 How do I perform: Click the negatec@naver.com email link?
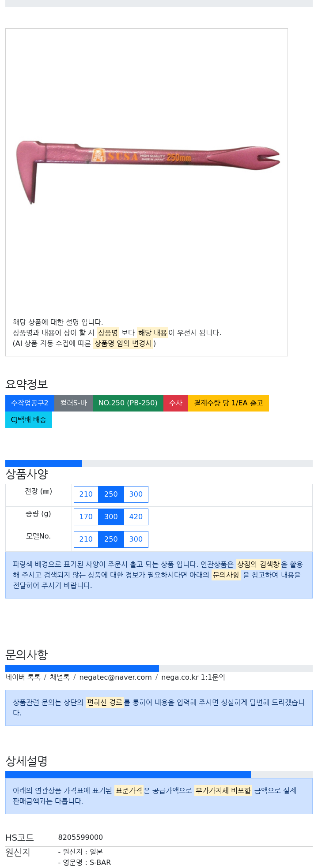click(115, 677)
